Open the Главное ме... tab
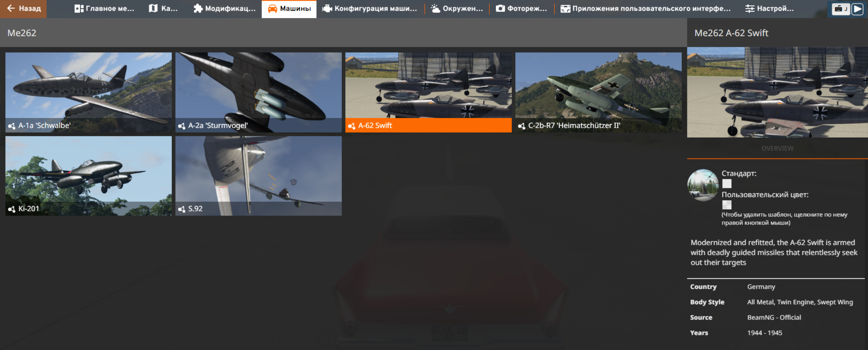The height and width of the screenshot is (350, 868). click(x=104, y=8)
